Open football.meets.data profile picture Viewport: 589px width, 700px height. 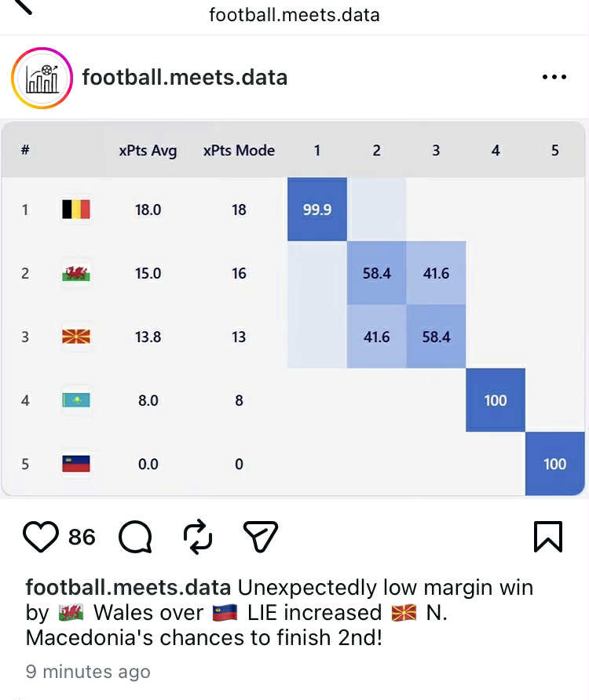coord(41,78)
